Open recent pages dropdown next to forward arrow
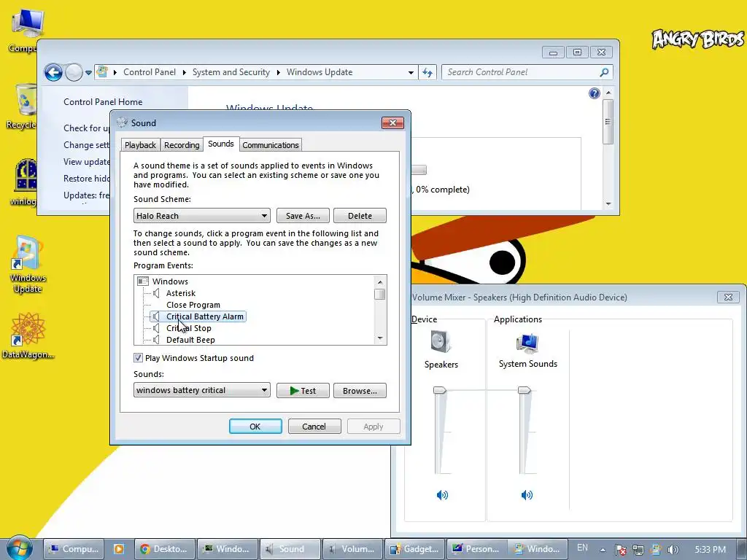 point(88,73)
